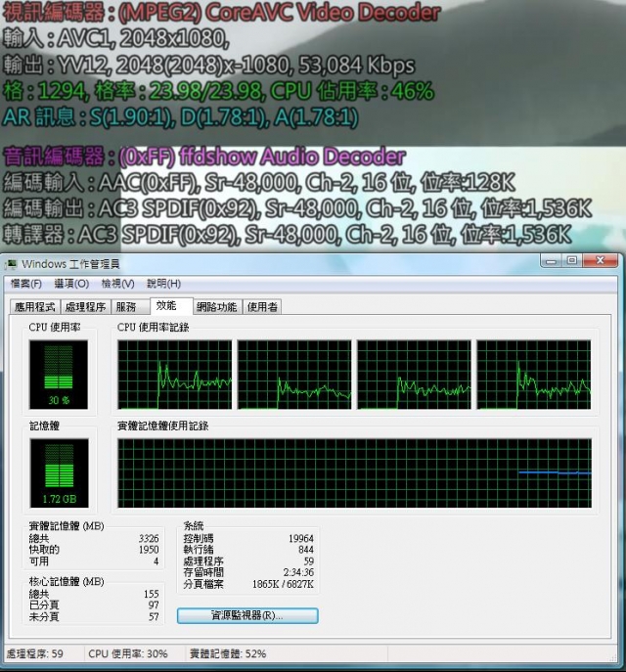Viewport: 626px width, 672px height.
Task: Click the Task Manager title bar icon
Action: tap(11, 264)
